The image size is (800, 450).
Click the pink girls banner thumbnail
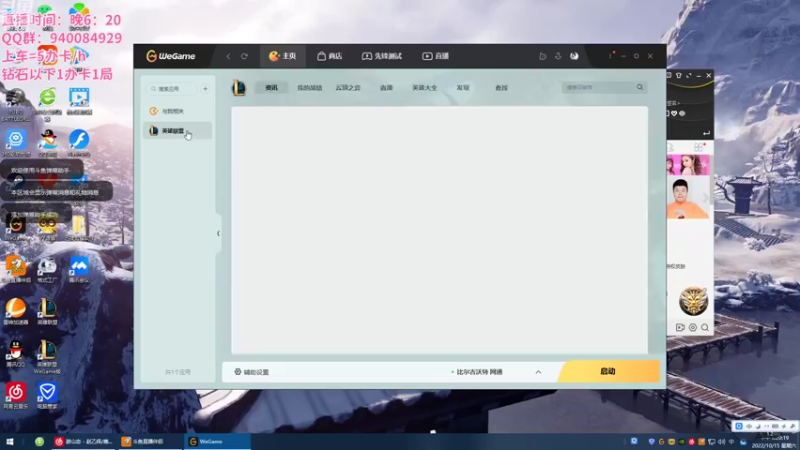(688, 165)
